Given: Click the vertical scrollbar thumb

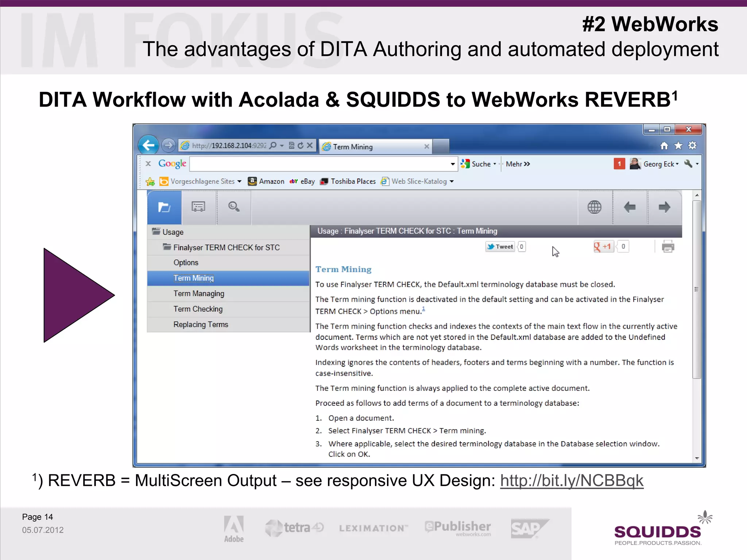Looking at the screenshot, I should click(x=697, y=289).
